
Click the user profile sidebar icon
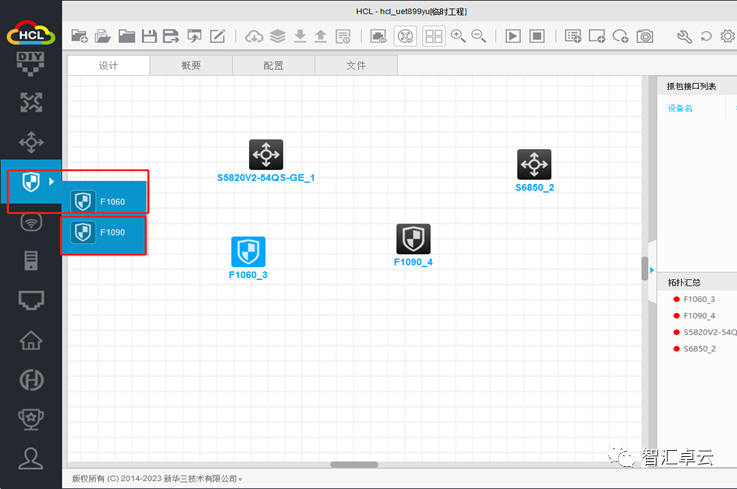(31, 459)
